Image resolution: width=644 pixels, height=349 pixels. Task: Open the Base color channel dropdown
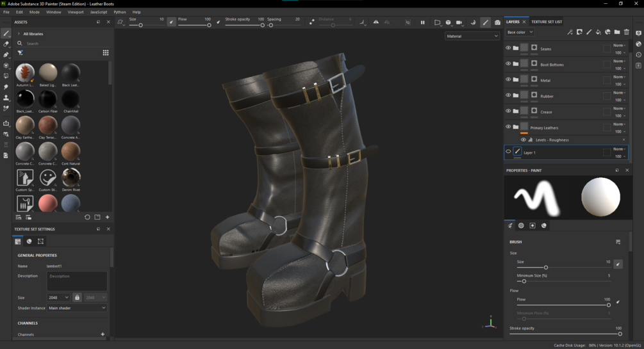[520, 32]
